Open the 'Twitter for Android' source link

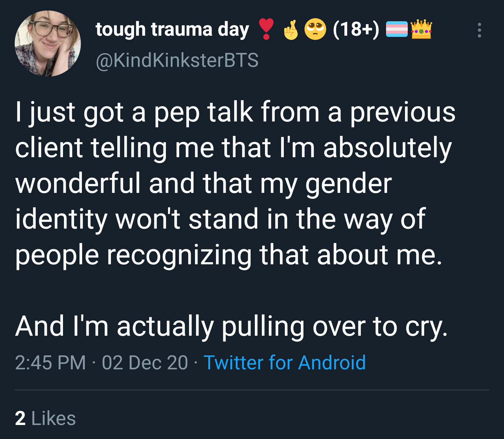click(285, 362)
